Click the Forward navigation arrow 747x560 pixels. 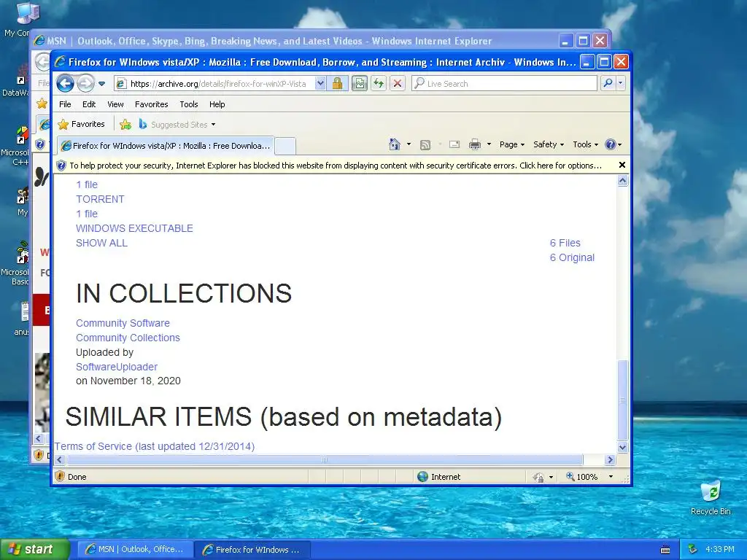click(85, 84)
